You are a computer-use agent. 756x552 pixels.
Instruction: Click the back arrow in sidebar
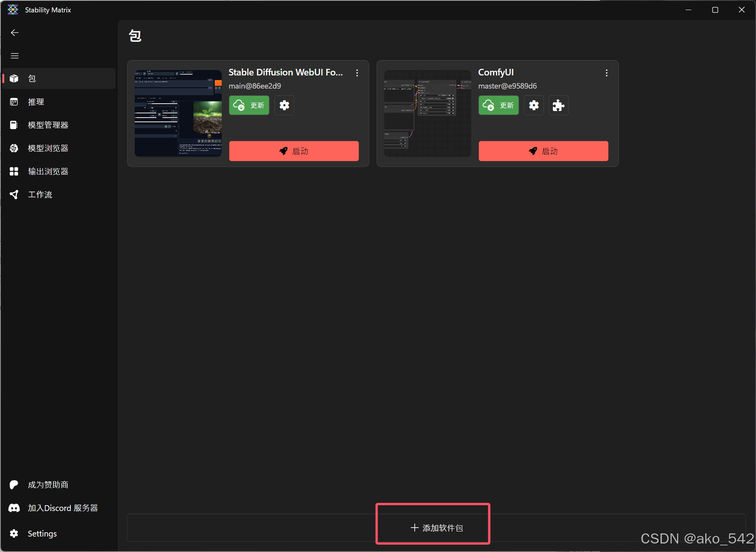[15, 33]
